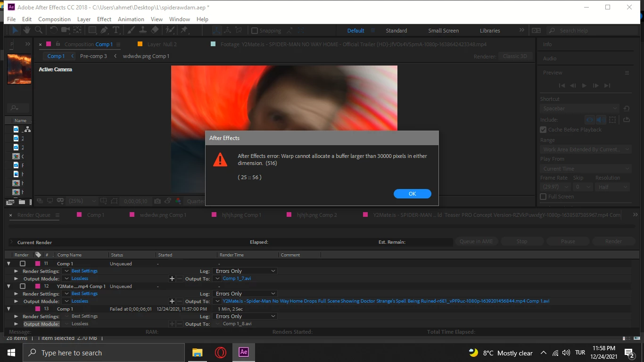Select the Eraser tool
Image resolution: width=644 pixels, height=362 pixels.
tap(155, 30)
